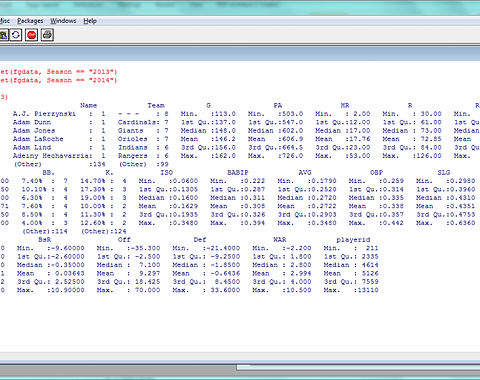Click the (Other) :134 name count
Screen dimensions: 480x380
[x=60, y=164]
